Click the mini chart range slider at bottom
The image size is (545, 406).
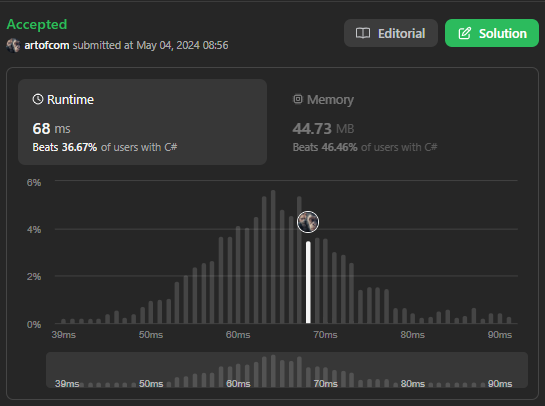[x=287, y=370]
